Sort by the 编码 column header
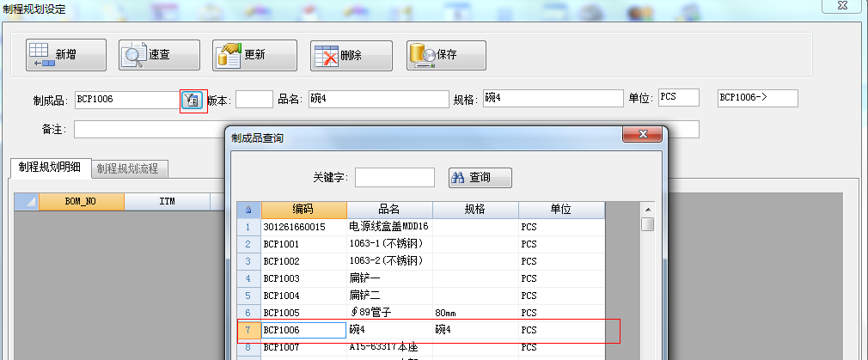 (303, 210)
